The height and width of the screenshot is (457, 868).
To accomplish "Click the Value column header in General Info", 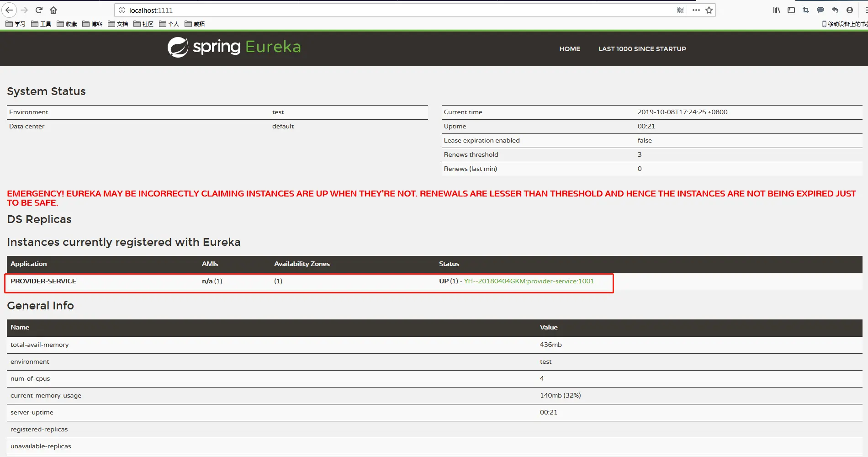I will click(549, 327).
